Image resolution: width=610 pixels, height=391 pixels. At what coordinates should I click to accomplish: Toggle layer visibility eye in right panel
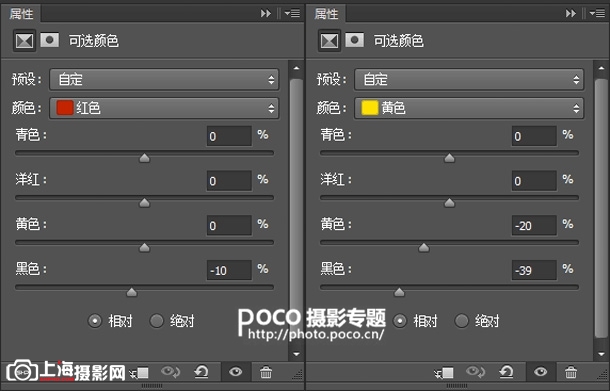click(x=540, y=372)
